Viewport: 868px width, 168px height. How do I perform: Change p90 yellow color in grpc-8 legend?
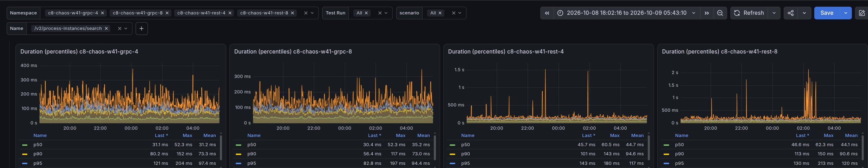pos(239,154)
